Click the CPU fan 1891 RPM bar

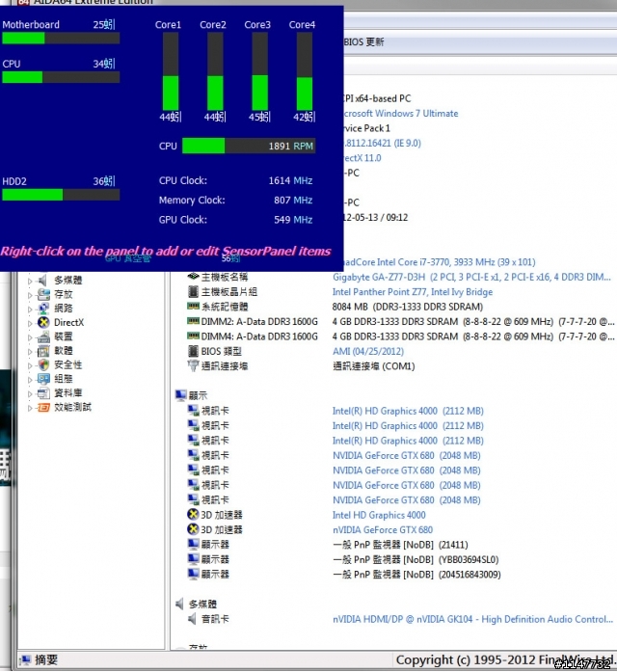point(249,146)
